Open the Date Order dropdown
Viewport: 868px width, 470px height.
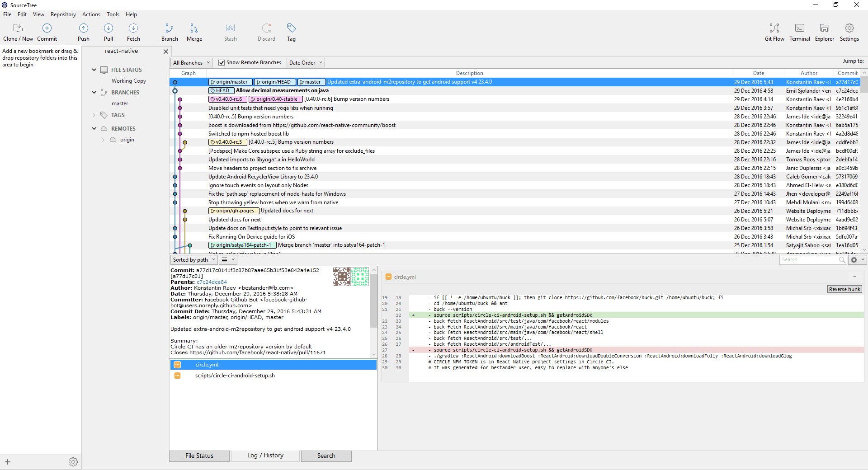(306, 63)
